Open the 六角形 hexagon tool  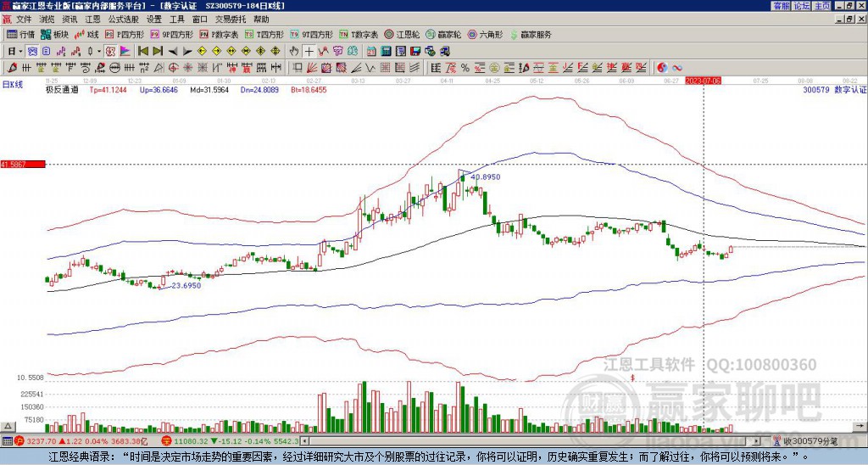[486, 34]
